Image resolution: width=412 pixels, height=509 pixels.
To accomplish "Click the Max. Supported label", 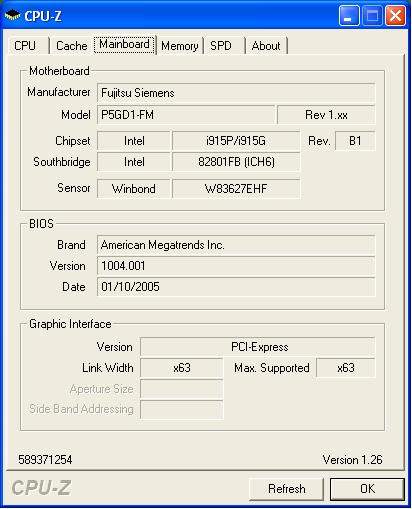I will tap(272, 368).
